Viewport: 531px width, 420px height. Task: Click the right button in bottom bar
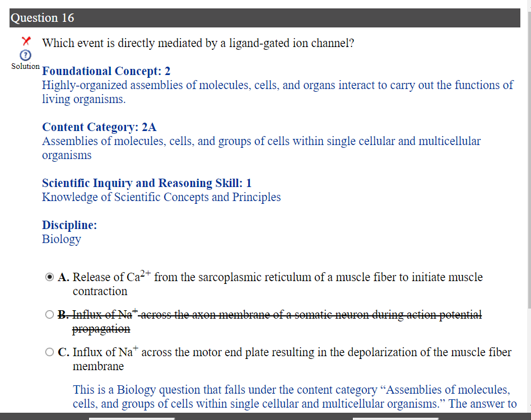(x=395, y=419)
